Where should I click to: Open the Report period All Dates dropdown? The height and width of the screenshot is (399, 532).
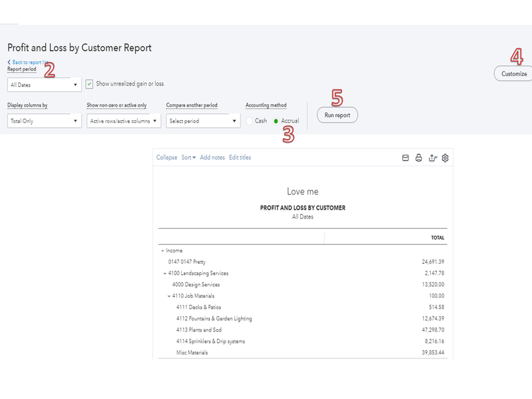point(44,85)
